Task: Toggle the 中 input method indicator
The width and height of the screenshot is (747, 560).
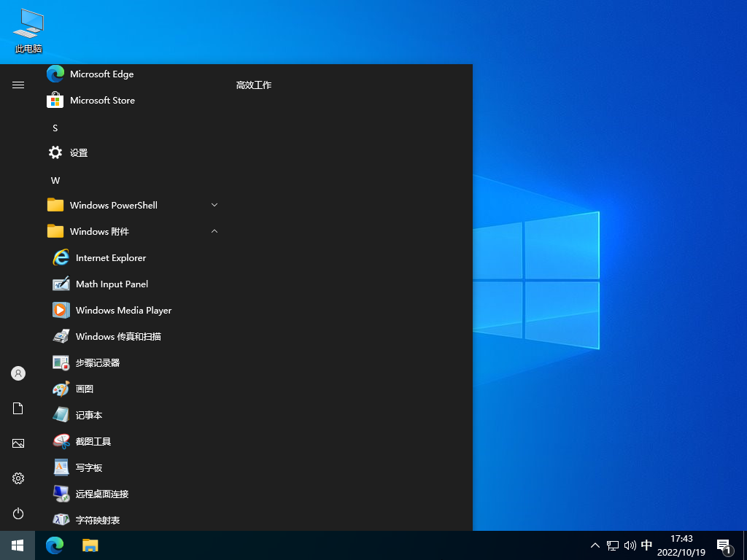Action: [x=646, y=545]
